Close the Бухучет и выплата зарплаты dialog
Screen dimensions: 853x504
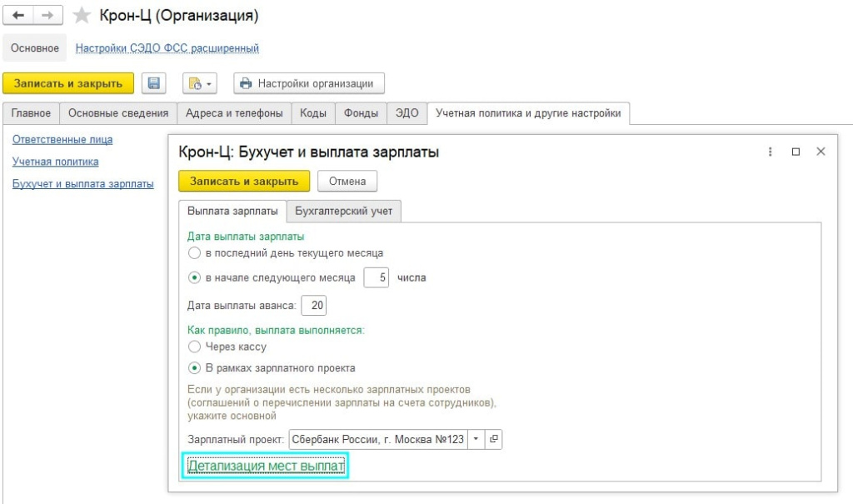pos(821,152)
